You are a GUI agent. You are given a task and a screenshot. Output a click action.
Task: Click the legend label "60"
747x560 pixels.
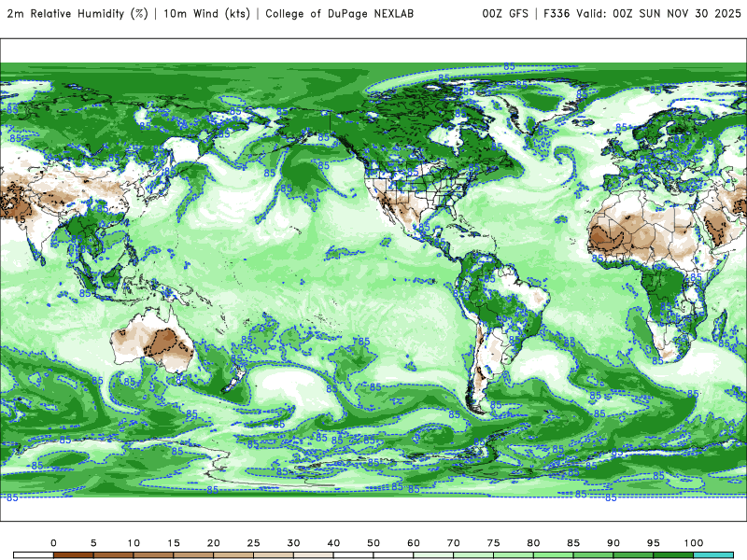tap(414, 543)
